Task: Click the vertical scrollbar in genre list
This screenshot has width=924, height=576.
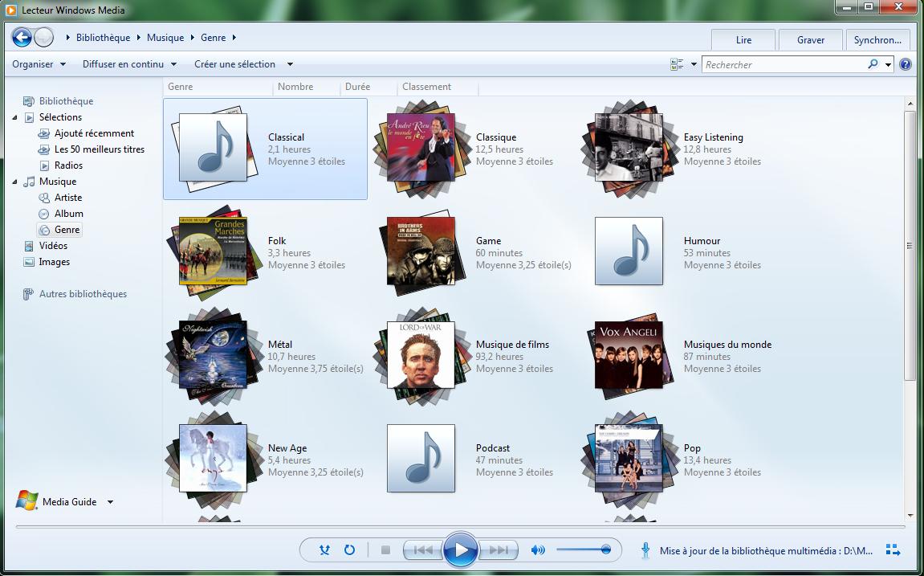Action: pyautogui.click(x=910, y=245)
